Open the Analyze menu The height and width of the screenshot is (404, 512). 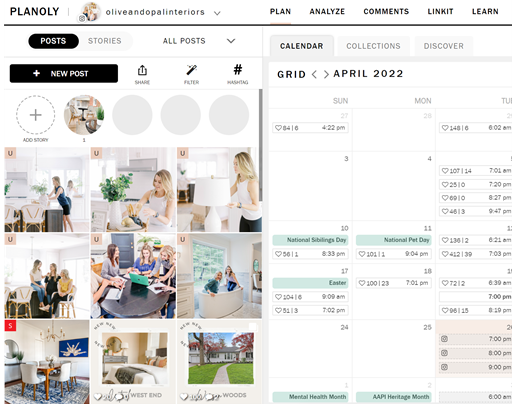point(327,12)
